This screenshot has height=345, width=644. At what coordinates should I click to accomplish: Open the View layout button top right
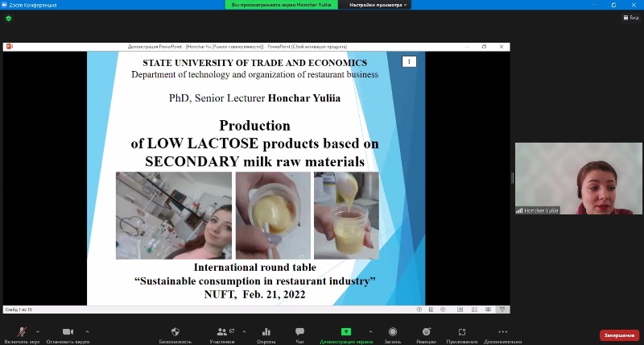click(x=631, y=18)
